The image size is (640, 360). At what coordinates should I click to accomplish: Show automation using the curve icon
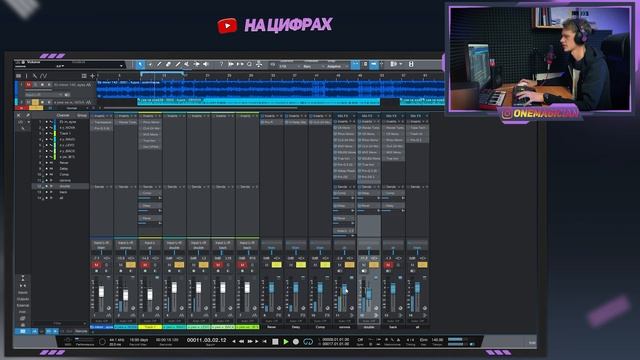(x=43, y=76)
